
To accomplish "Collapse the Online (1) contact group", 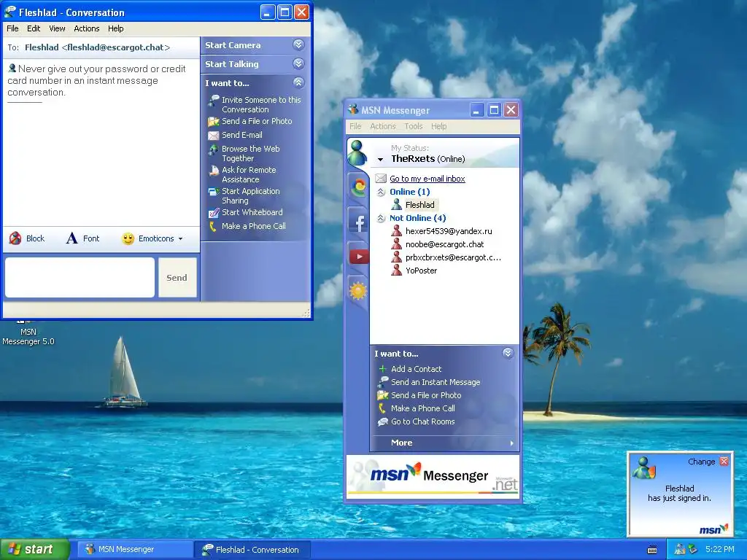I will pos(381,192).
